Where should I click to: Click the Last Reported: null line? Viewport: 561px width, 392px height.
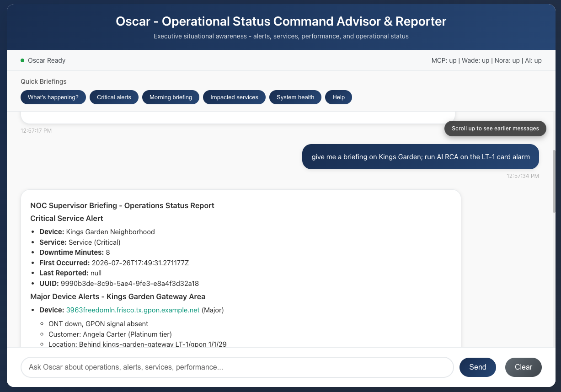point(70,273)
